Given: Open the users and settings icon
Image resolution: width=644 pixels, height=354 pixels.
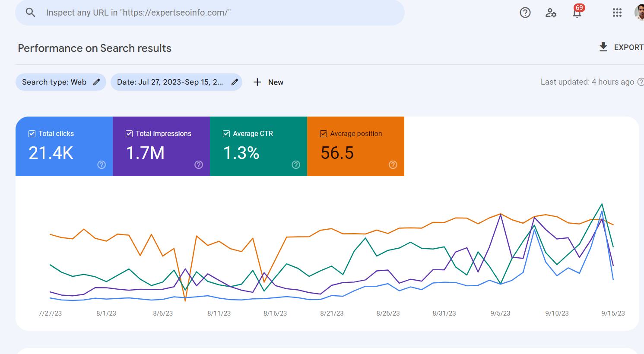Looking at the screenshot, I should pyautogui.click(x=551, y=13).
